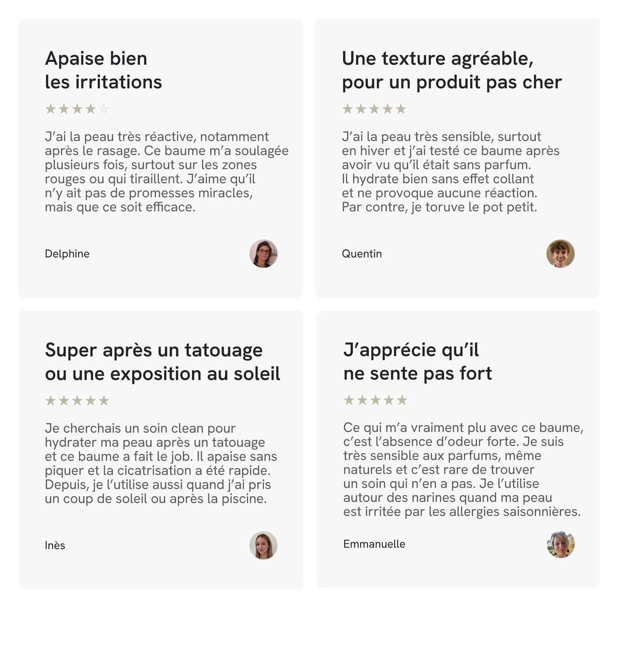Select the last star in Emmanuelle's review
The height and width of the screenshot is (672, 618).
[402, 400]
